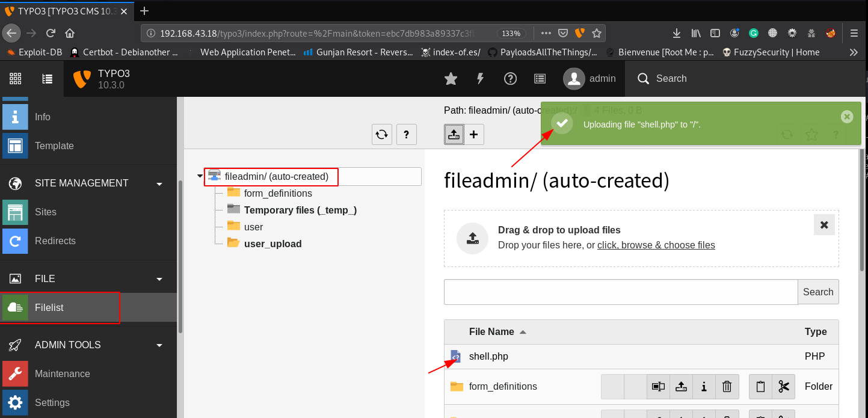The width and height of the screenshot is (868, 418).
Task: Click the shell.php file icon
Action: tap(456, 357)
